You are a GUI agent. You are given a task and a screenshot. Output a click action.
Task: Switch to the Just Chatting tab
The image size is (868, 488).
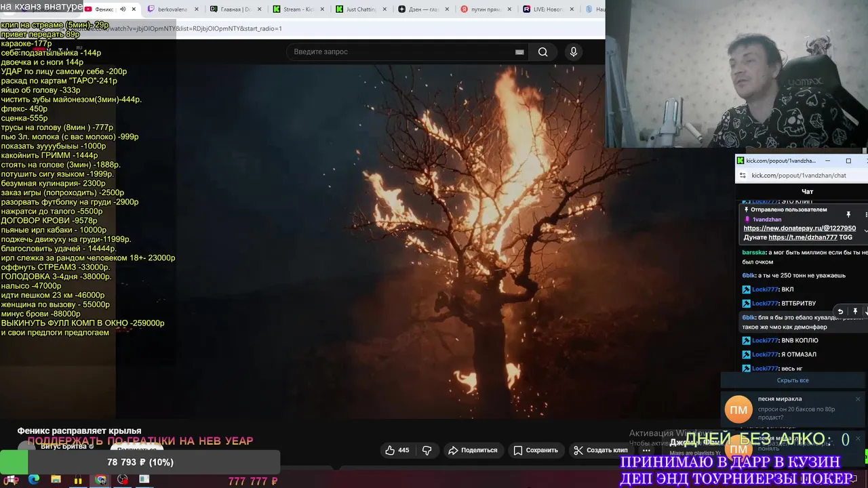pos(361,9)
